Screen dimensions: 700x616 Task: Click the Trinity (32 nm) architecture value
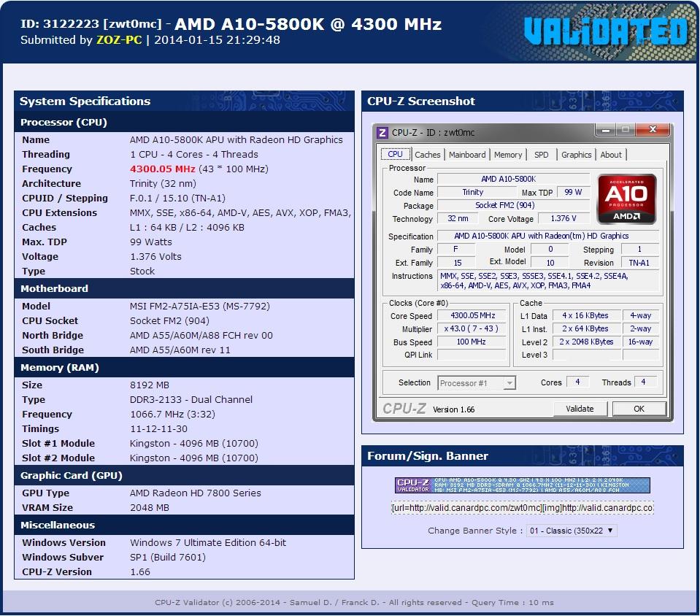[x=163, y=184]
